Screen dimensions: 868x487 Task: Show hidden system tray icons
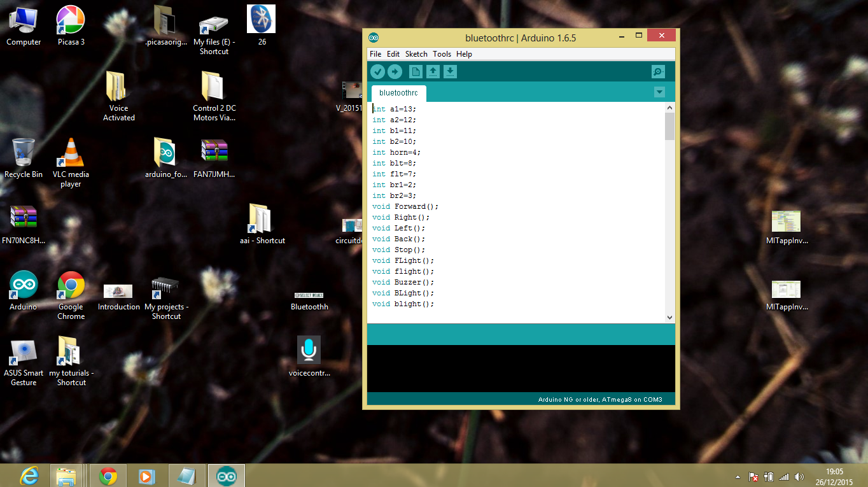pyautogui.click(x=738, y=477)
